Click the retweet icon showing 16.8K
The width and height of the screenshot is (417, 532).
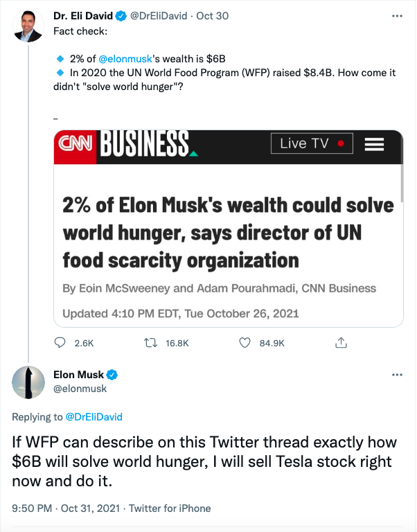click(x=148, y=342)
